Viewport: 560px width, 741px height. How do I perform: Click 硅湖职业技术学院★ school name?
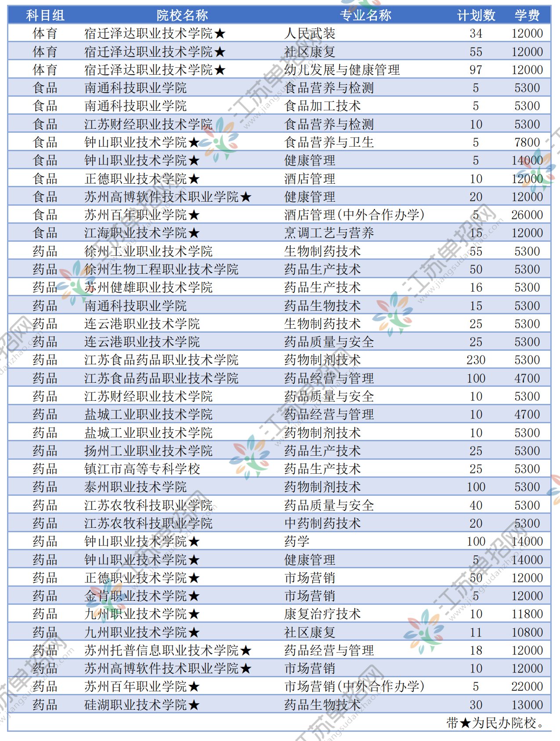(142, 705)
